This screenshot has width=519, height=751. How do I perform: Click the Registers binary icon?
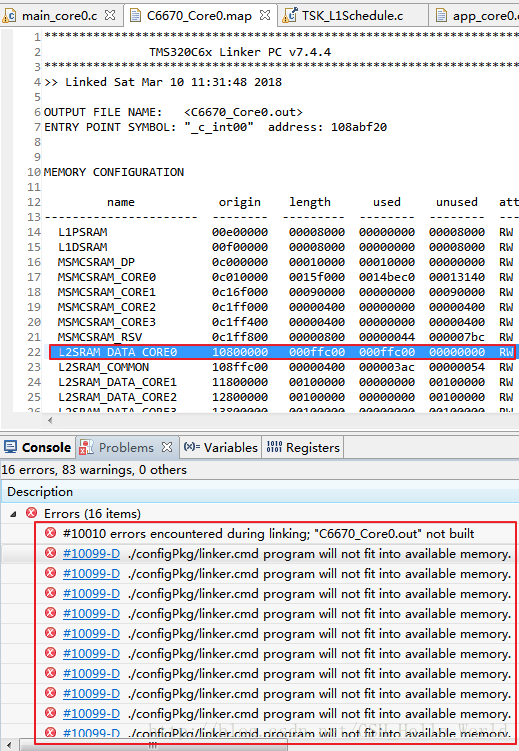(x=274, y=447)
